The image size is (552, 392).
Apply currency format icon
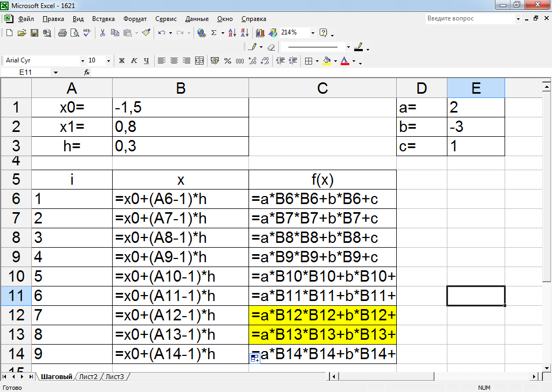tap(215, 61)
